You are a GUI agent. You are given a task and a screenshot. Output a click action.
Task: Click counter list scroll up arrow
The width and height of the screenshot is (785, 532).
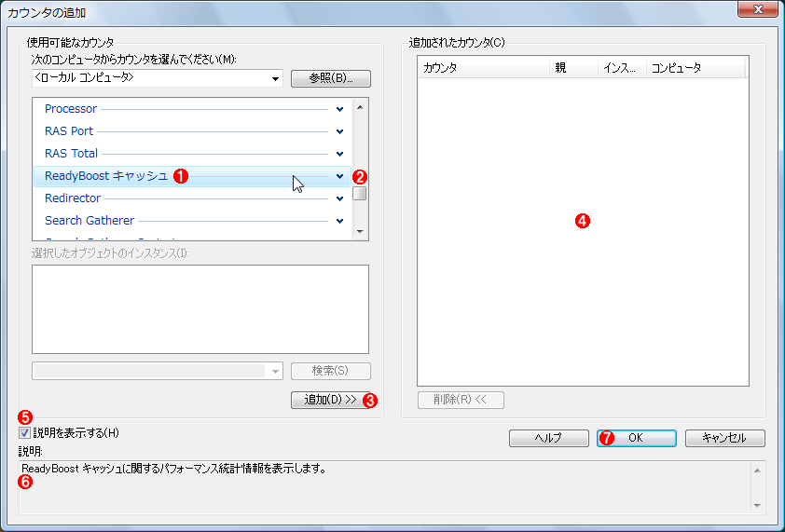[360, 107]
